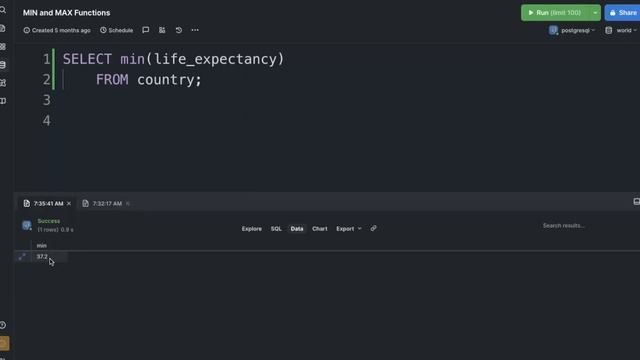
Task: Toggle results panel layout icon at right
Action: (636, 202)
